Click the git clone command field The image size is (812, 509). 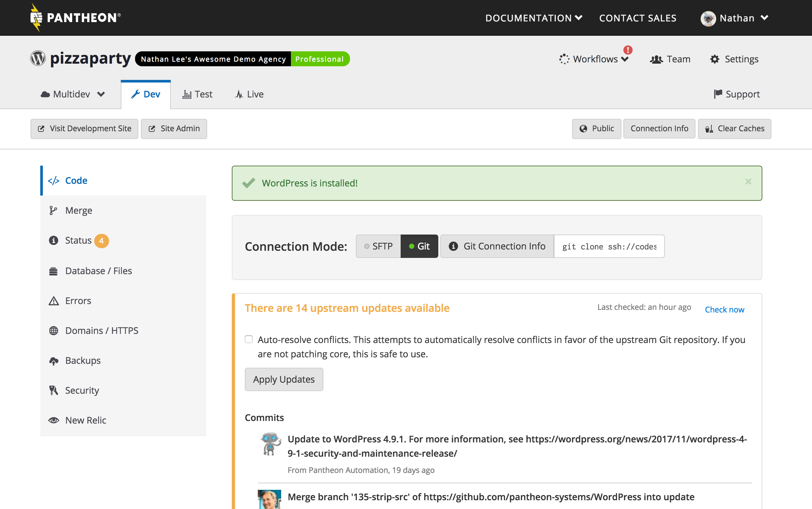(x=609, y=247)
